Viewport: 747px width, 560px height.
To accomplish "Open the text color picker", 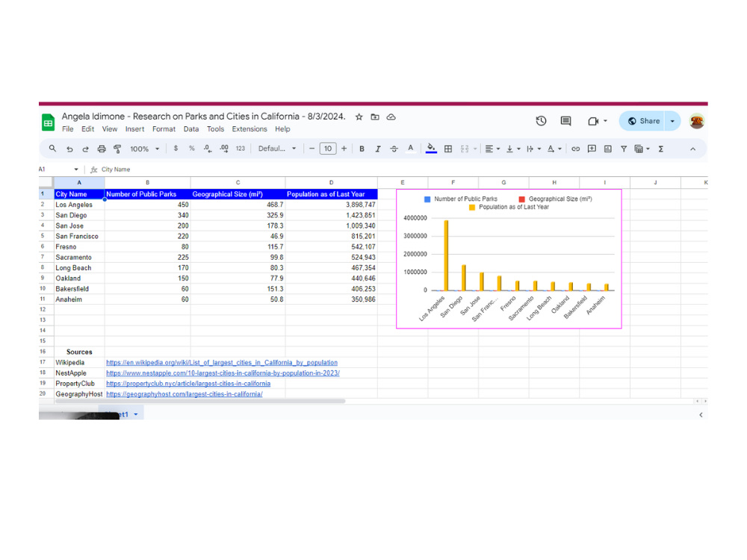I will [410, 149].
